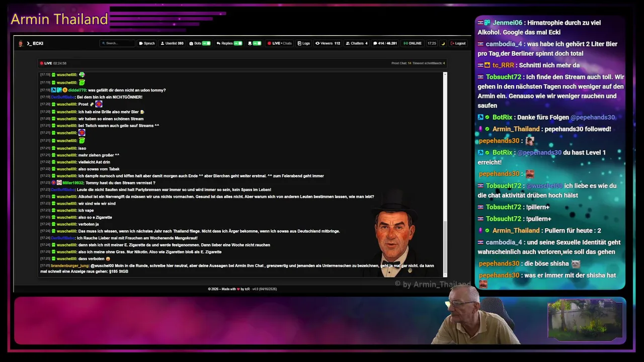Image resolution: width=644 pixels, height=362 pixels.
Task: Click message 'verboten ja'
Action: (89, 224)
